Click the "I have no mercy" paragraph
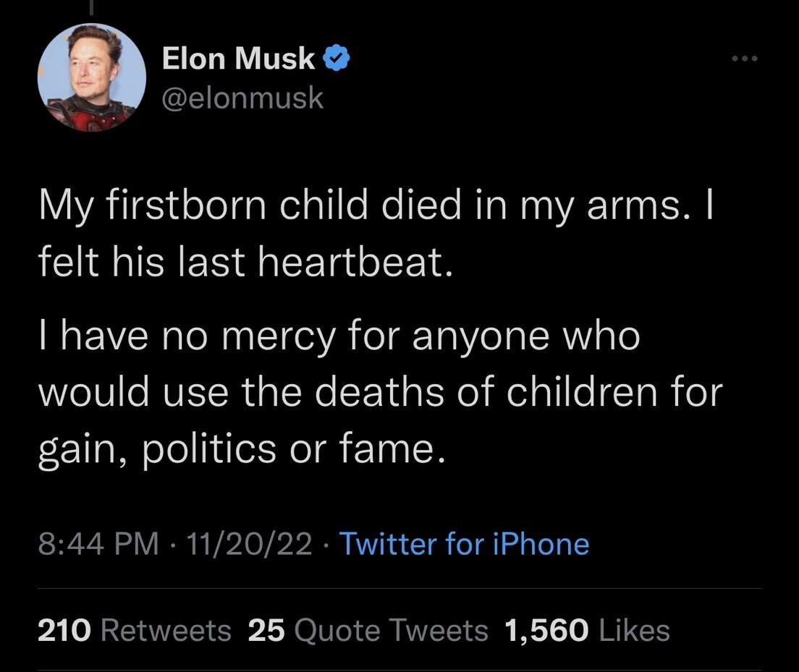 [x=380, y=392]
